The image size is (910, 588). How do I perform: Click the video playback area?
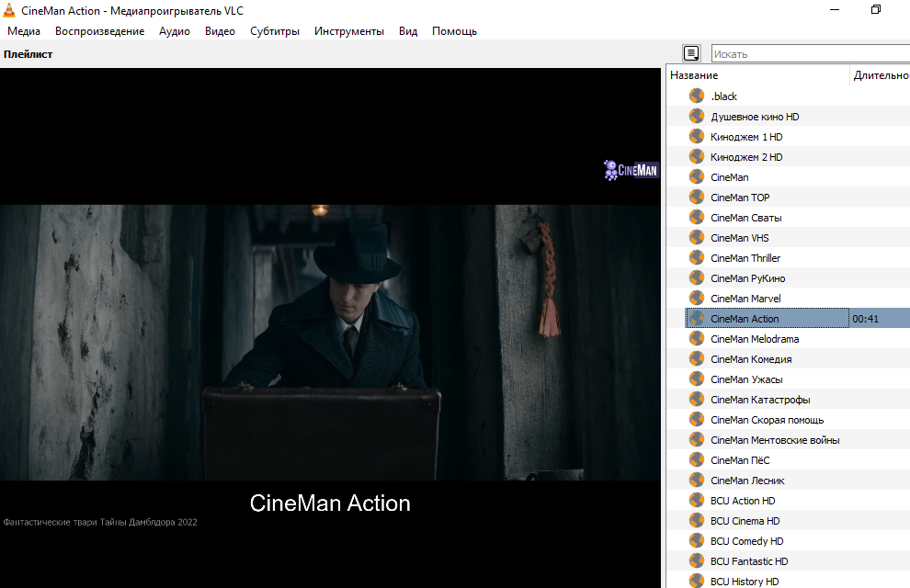click(330, 328)
